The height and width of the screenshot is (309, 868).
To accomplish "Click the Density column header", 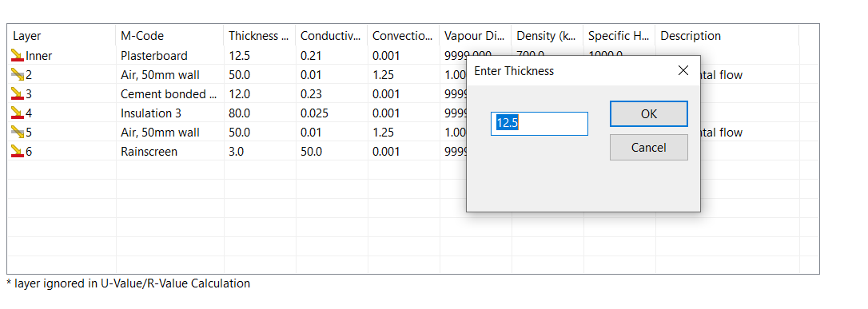I will click(x=547, y=36).
